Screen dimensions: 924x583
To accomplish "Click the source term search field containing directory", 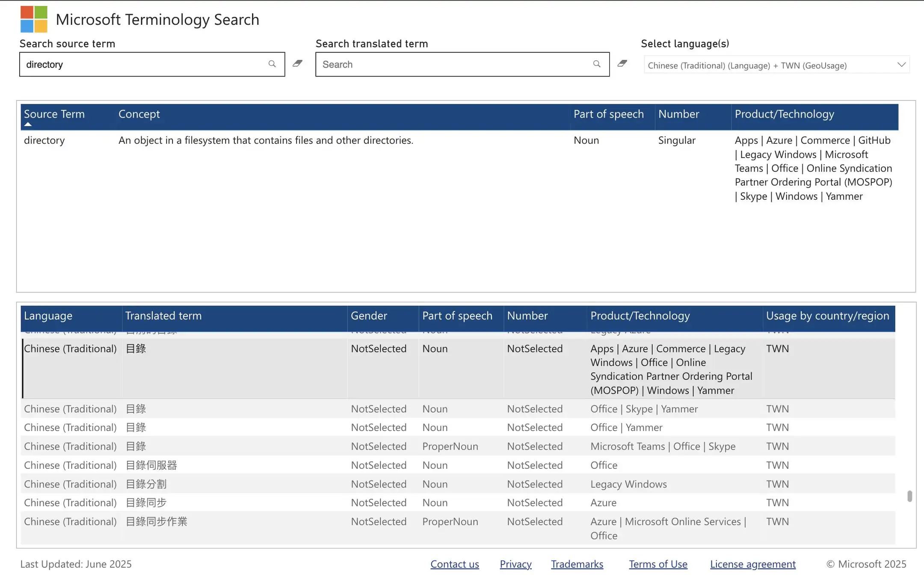I will point(152,65).
